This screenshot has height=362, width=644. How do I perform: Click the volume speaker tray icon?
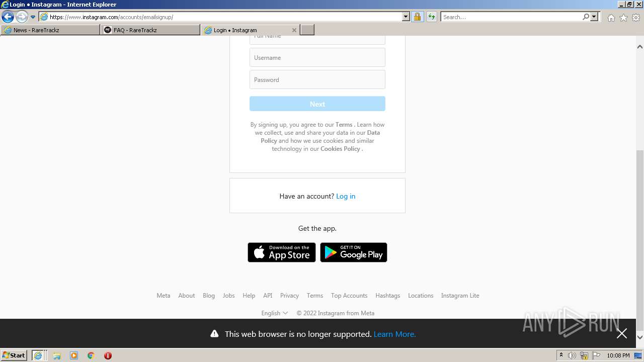pyautogui.click(x=572, y=355)
